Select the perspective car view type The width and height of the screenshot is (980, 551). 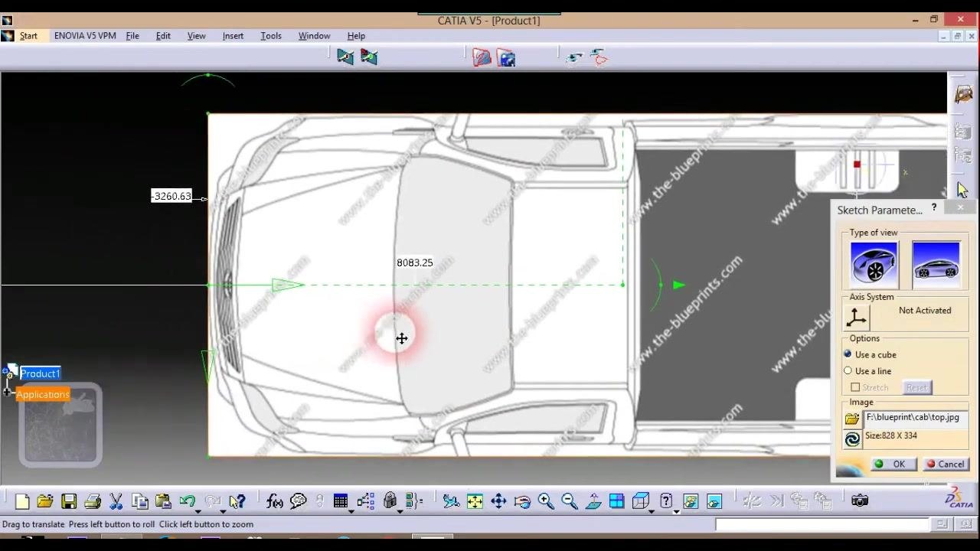[x=874, y=263]
